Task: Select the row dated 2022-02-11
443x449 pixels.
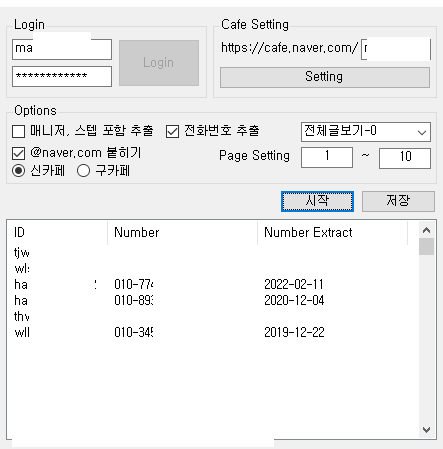Action: [212, 284]
